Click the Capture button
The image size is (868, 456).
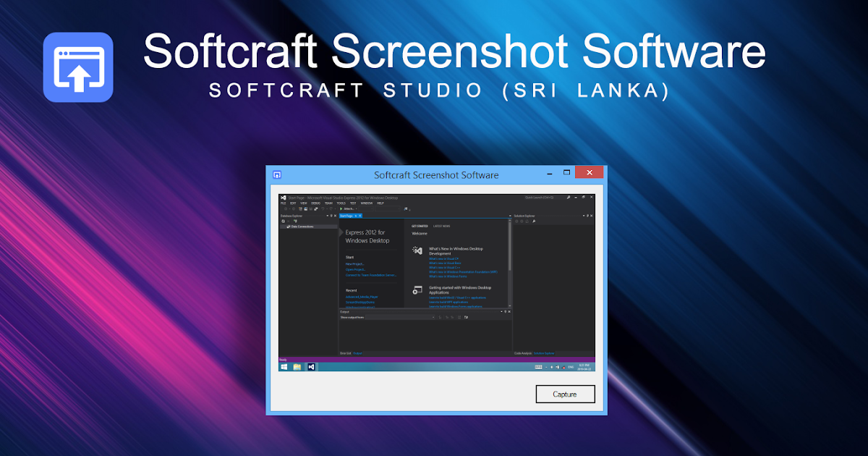point(565,394)
